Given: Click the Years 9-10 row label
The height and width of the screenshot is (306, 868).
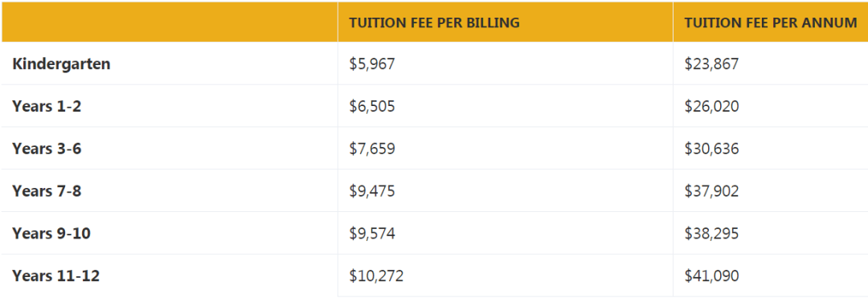Looking at the screenshot, I should pos(51,234).
